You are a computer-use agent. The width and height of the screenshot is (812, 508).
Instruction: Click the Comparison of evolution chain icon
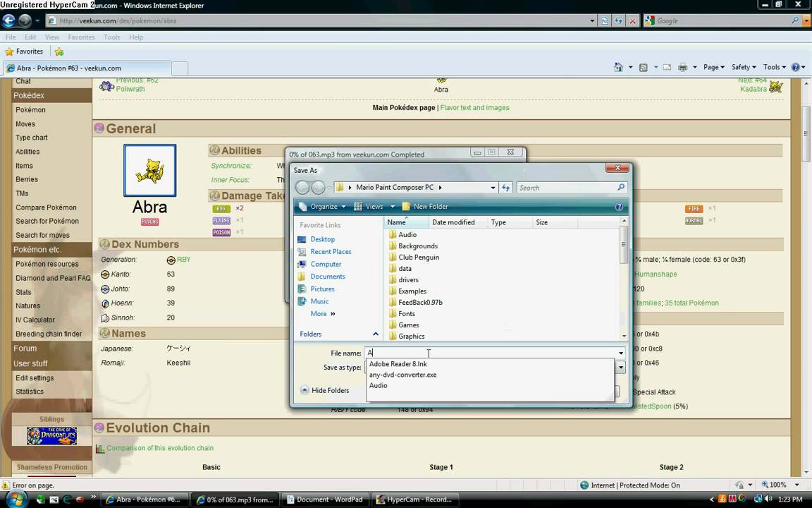click(100, 449)
